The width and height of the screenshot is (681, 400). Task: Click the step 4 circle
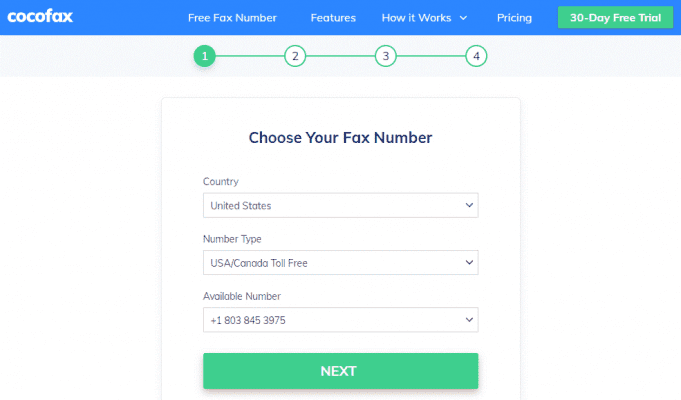point(477,56)
